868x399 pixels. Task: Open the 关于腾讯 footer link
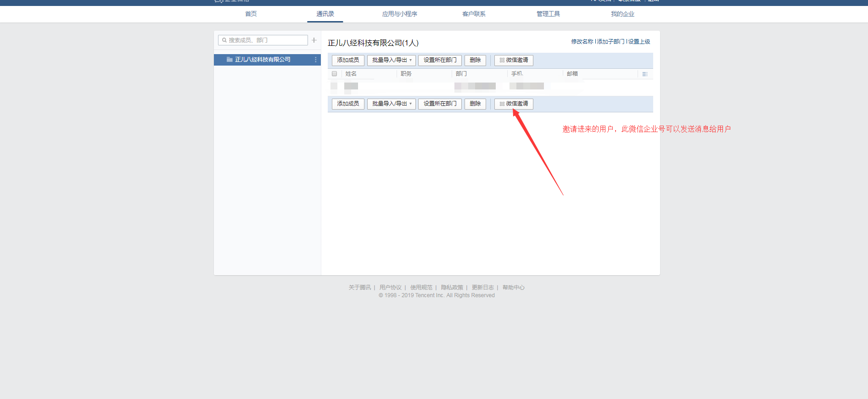[360, 288]
